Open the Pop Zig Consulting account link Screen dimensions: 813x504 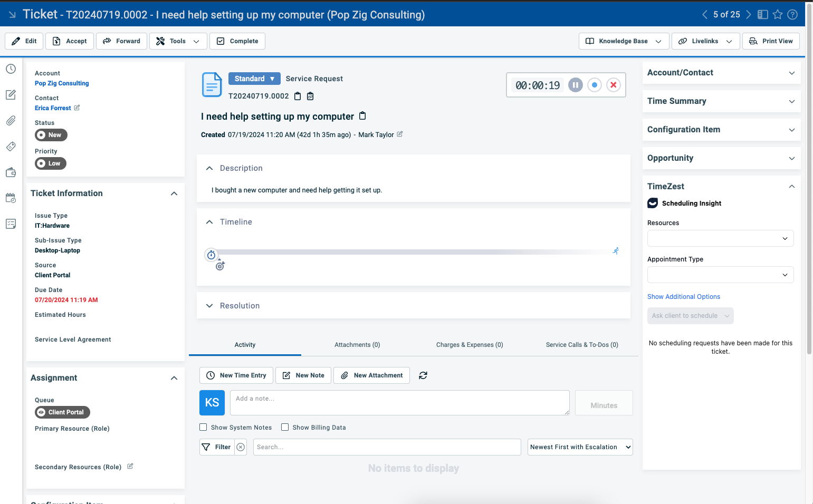click(62, 83)
